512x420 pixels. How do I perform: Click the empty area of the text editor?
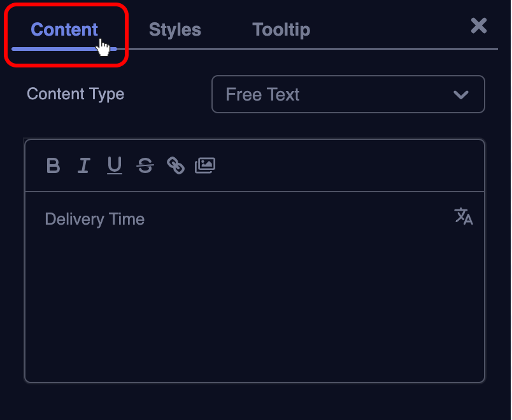pyautogui.click(x=255, y=305)
